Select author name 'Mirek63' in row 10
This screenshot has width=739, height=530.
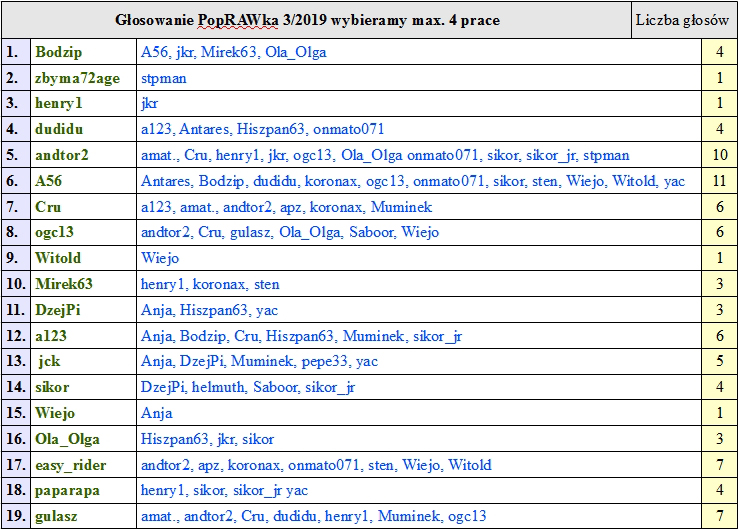coord(64,284)
